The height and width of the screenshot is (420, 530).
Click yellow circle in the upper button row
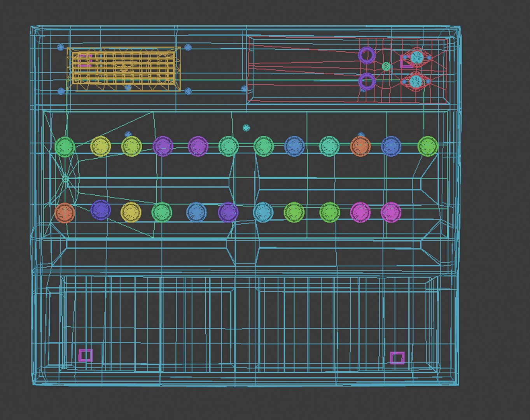coord(100,146)
